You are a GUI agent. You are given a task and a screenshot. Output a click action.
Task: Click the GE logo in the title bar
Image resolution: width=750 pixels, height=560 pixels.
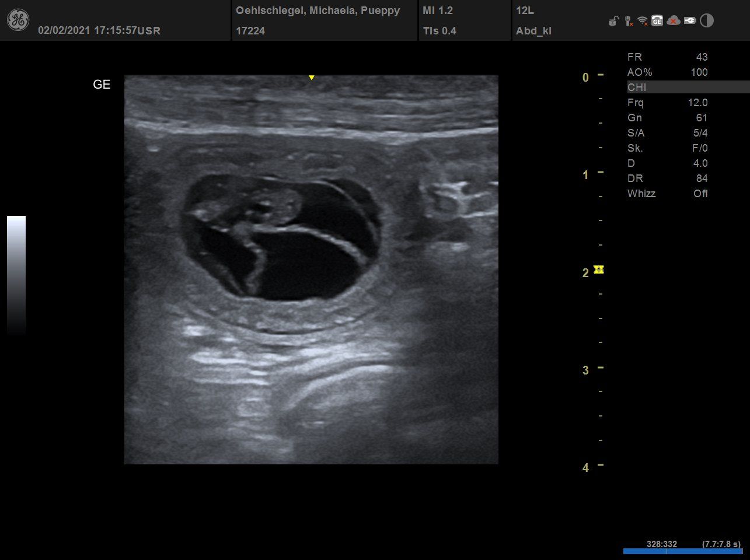point(18,20)
